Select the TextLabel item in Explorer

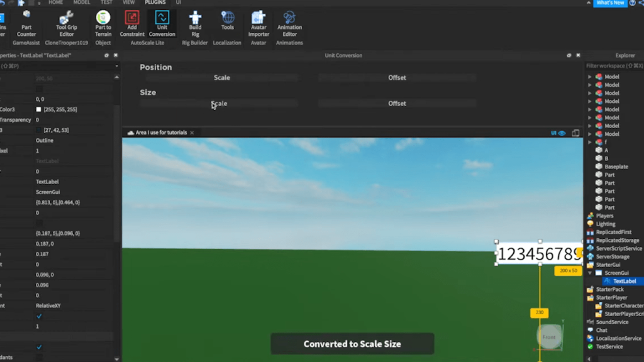click(x=625, y=281)
